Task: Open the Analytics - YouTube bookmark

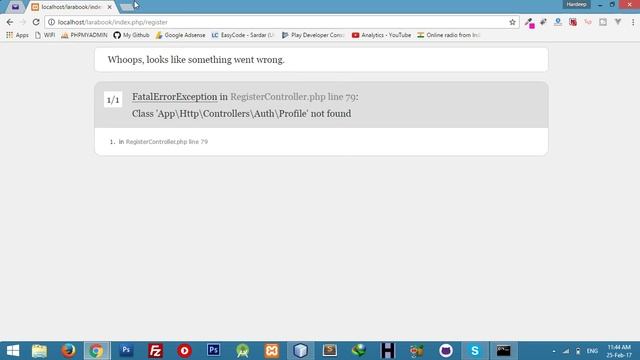Action: point(381,35)
